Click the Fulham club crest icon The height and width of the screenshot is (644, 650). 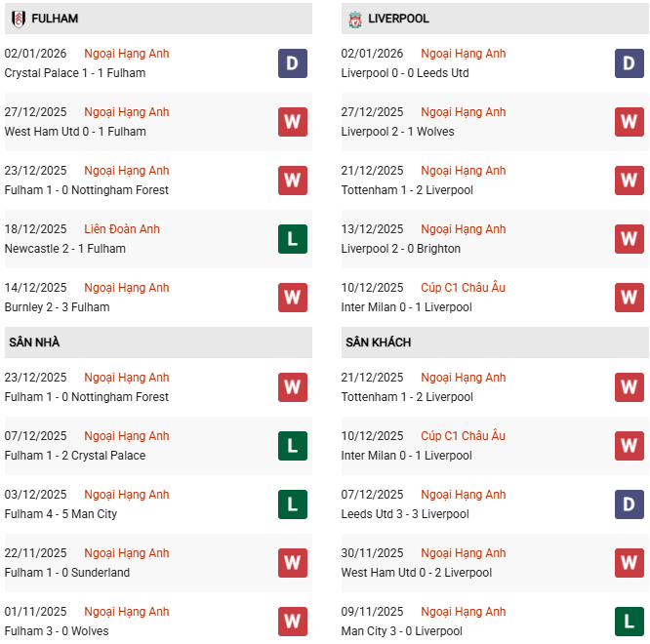18,19
